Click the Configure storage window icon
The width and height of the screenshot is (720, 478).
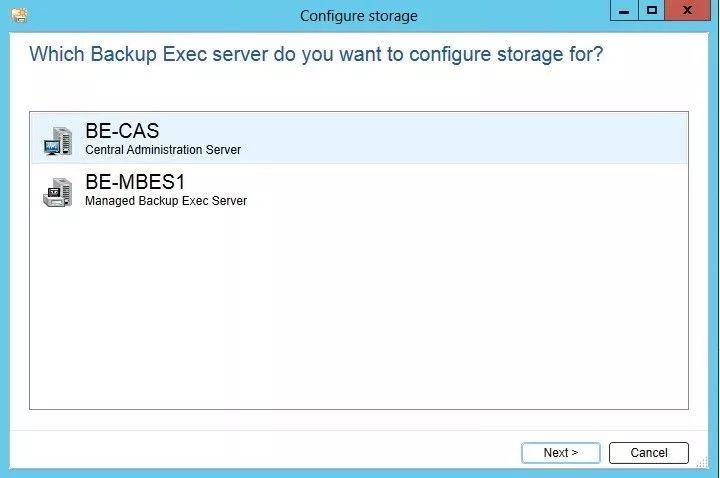18,15
